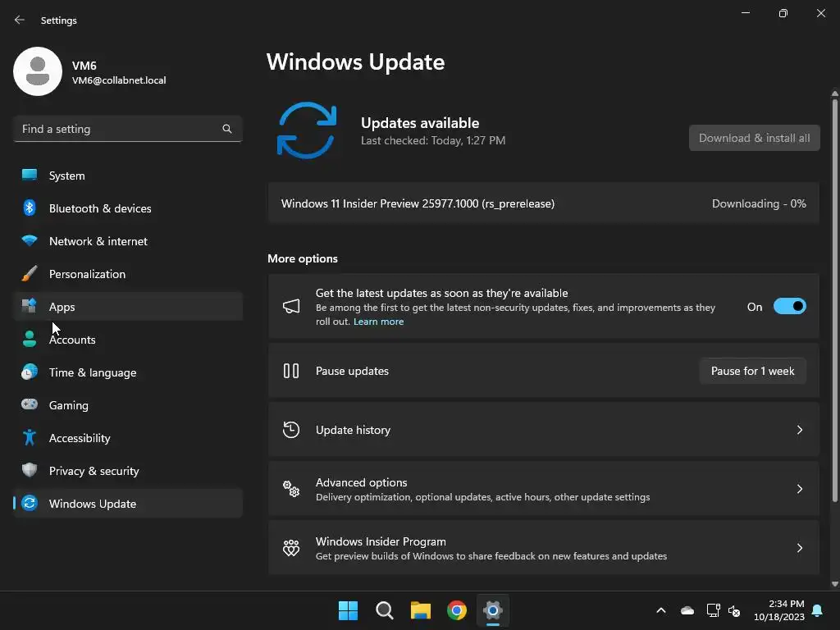
Task: Click the Windows Insider Program hearts icon
Action: [291, 547]
